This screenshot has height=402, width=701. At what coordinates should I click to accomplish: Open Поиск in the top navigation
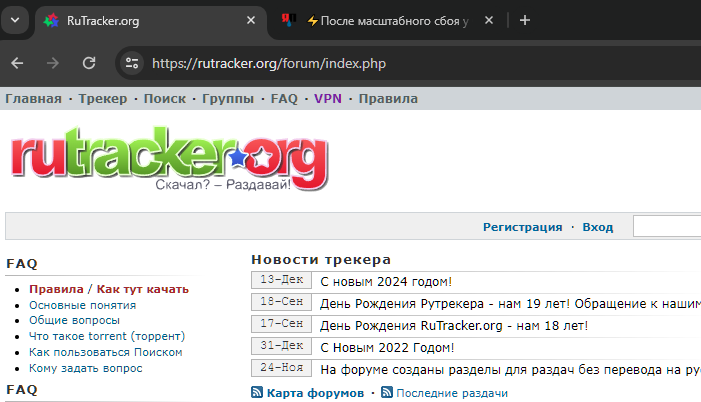pos(165,98)
